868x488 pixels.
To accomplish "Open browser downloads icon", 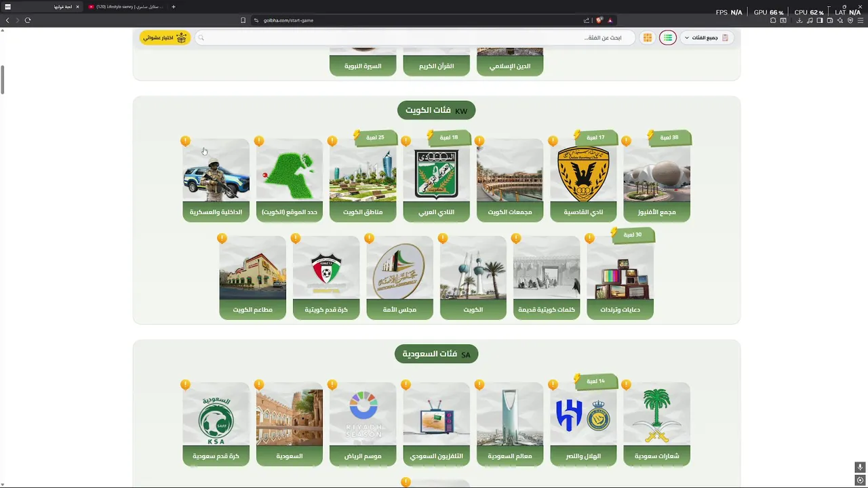I will [x=800, y=20].
